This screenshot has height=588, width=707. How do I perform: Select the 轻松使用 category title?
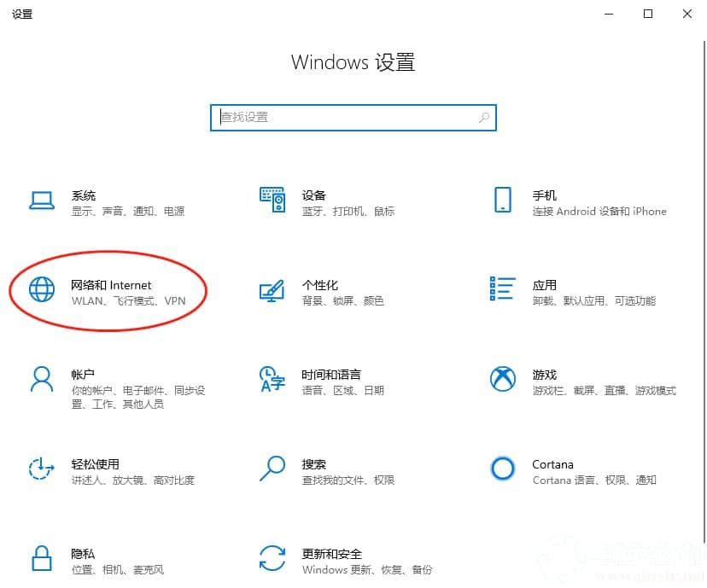(x=95, y=464)
